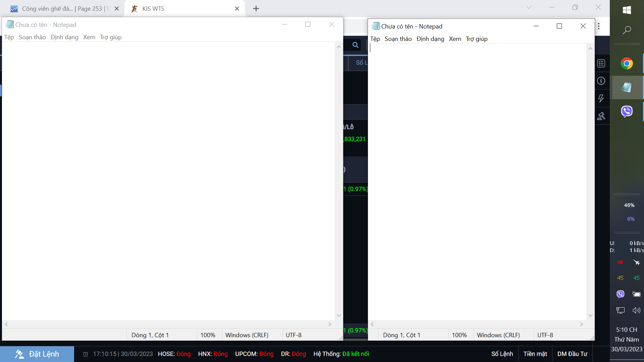Click the gavel auction icon in sidebar
644x362 pixels.
tap(601, 116)
